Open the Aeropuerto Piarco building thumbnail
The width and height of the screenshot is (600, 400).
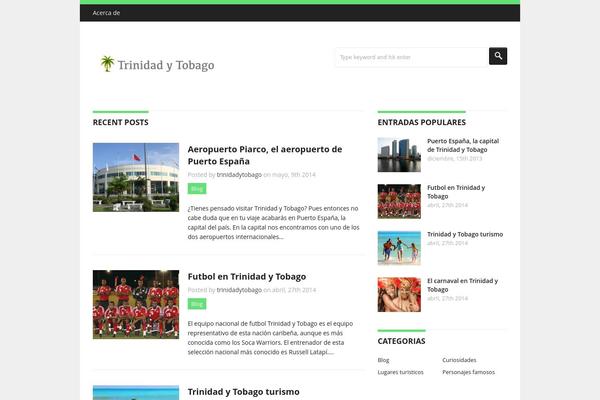pos(136,177)
